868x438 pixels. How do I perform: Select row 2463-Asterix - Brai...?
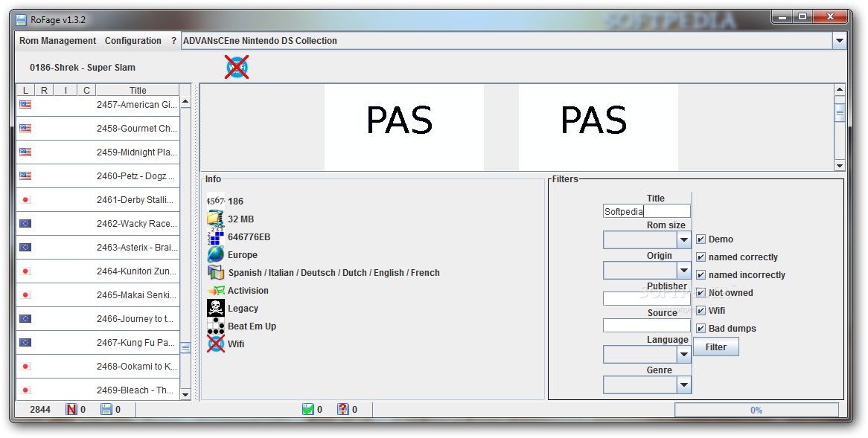[98, 247]
